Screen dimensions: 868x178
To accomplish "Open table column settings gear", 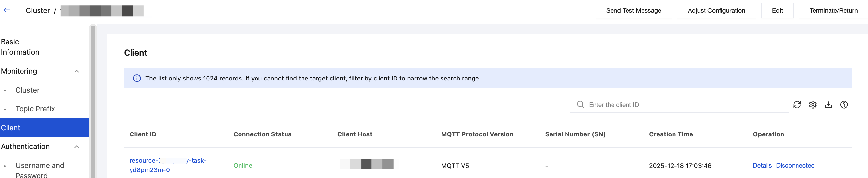I will point(813,105).
